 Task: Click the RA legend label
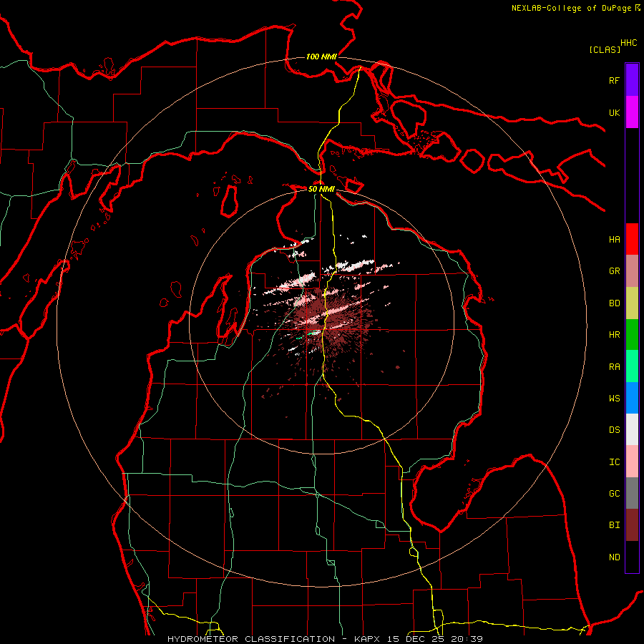(614, 367)
